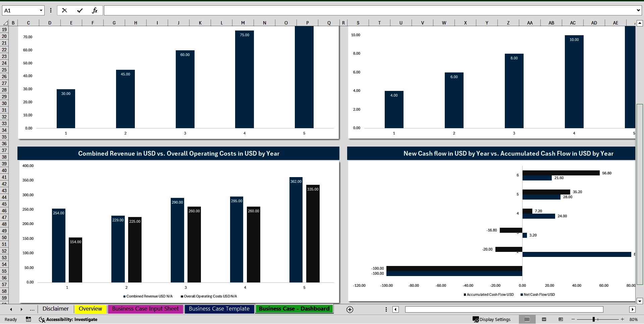Click the macro recording icon in status bar

[28, 319]
